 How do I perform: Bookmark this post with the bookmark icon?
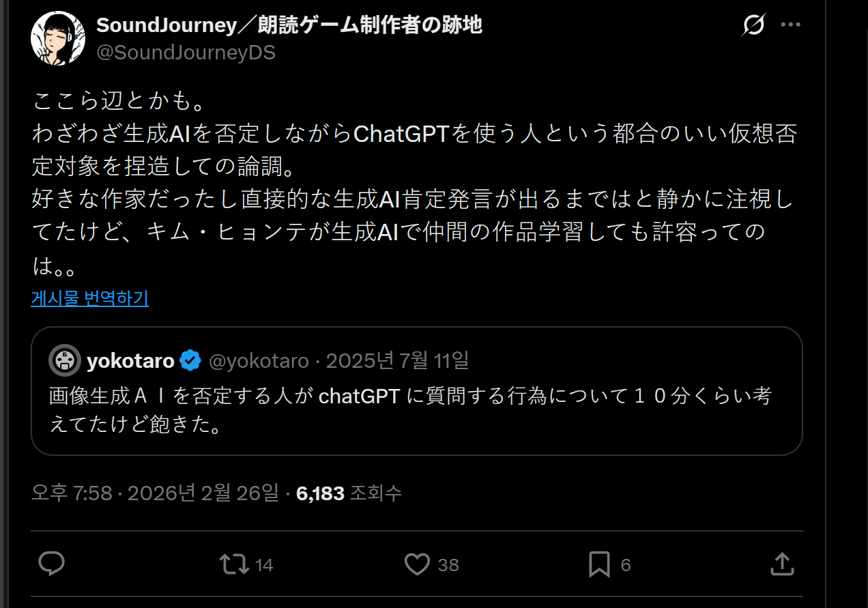pyautogui.click(x=599, y=564)
